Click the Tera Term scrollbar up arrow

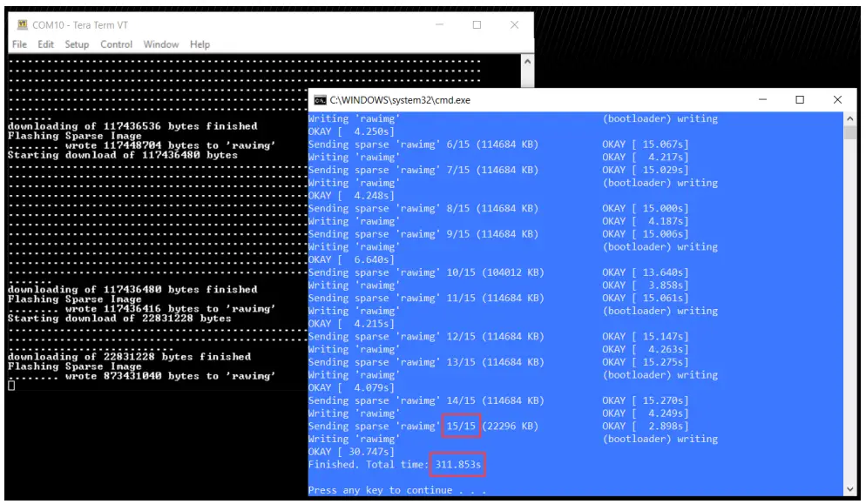point(527,62)
